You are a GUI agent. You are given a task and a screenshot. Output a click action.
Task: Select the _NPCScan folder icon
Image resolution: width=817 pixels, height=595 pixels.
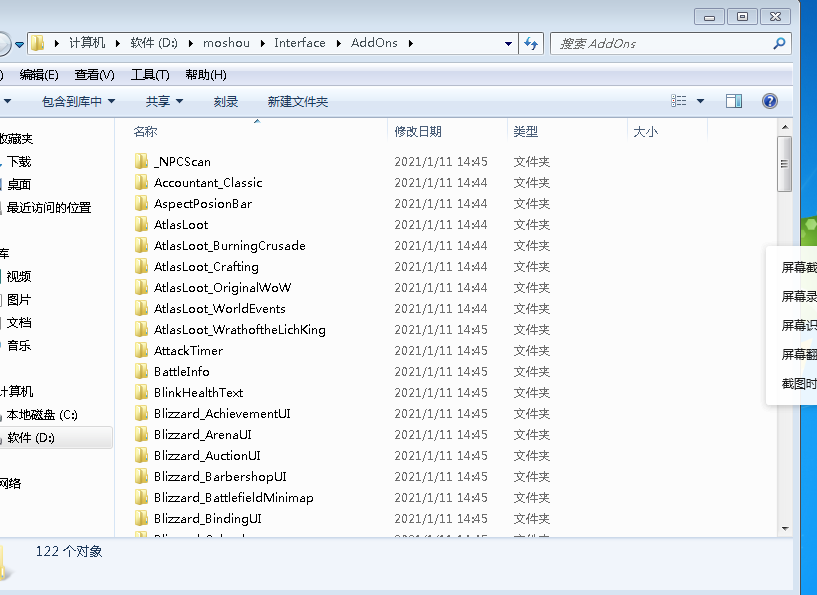141,161
